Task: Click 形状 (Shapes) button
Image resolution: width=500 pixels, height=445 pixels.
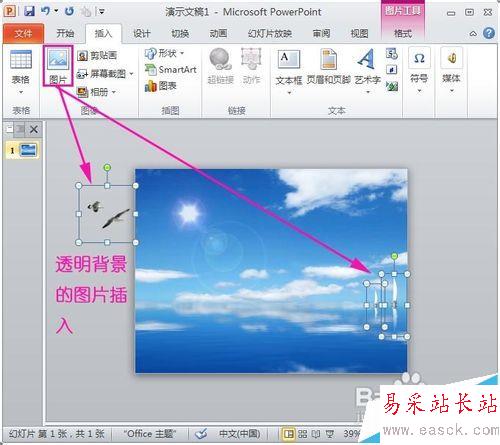Action: (161, 53)
